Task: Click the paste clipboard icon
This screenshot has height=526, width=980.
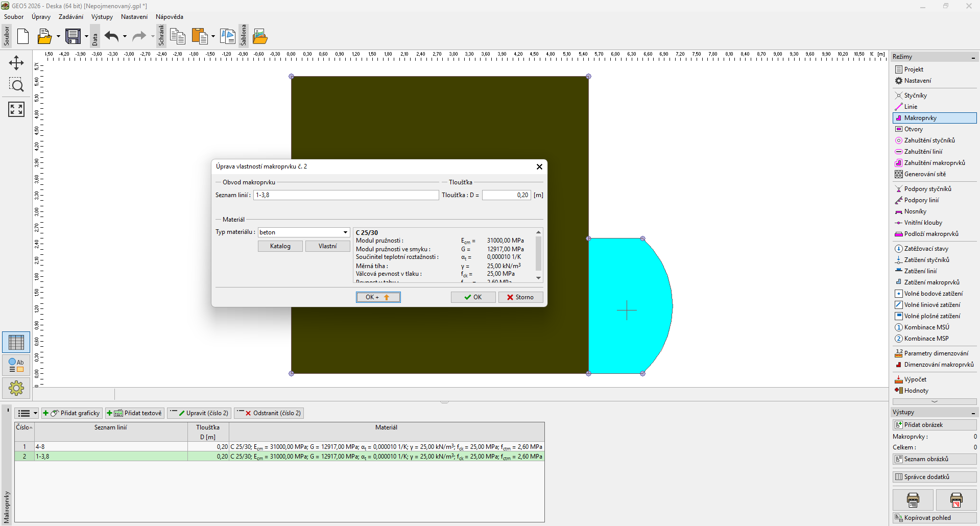Action: coord(200,36)
